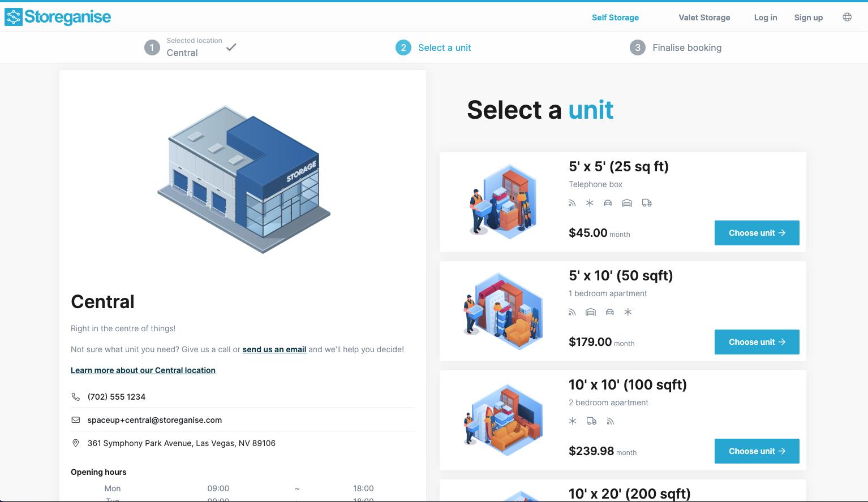
Task: Click the envelope icon beside the email address
Action: point(75,420)
